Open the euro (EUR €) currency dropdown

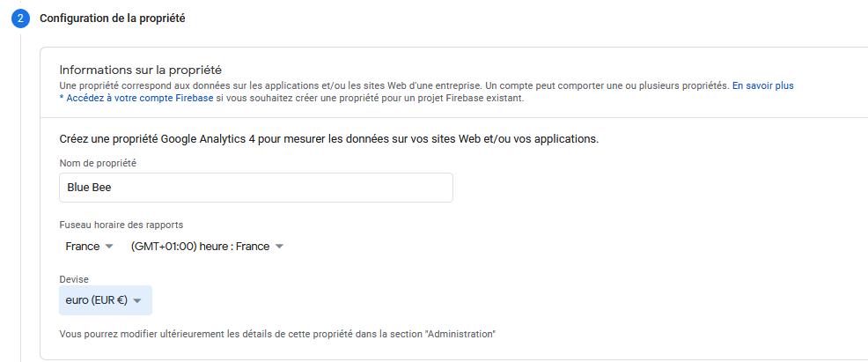(x=105, y=300)
